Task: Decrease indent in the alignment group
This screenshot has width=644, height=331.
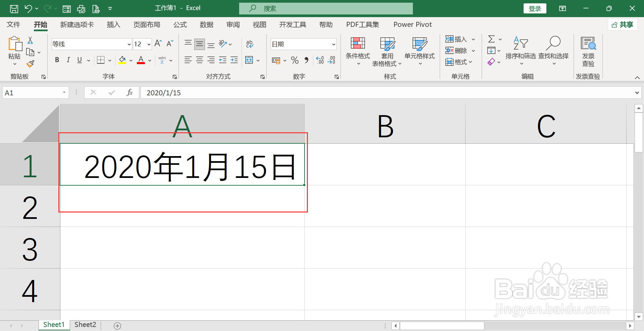Action: pos(223,60)
